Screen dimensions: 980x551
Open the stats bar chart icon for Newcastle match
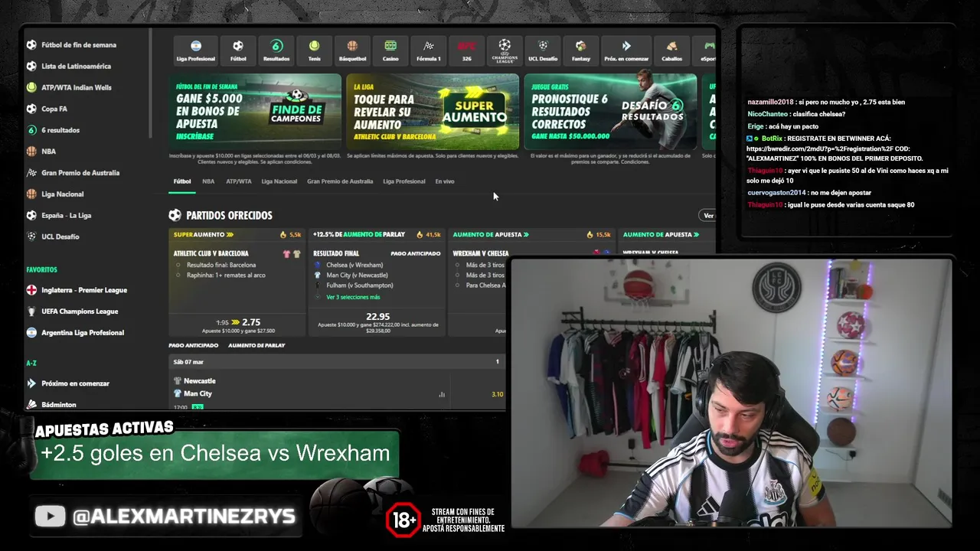pyautogui.click(x=442, y=394)
